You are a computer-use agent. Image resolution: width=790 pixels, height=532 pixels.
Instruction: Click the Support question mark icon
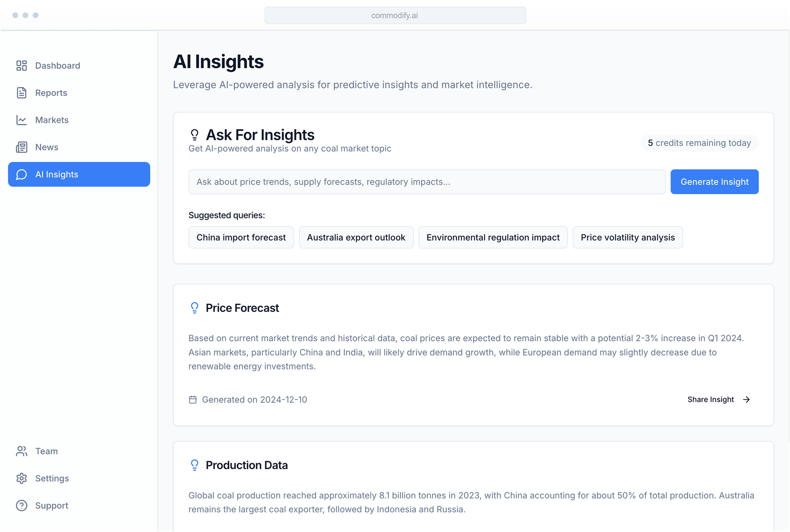21,505
